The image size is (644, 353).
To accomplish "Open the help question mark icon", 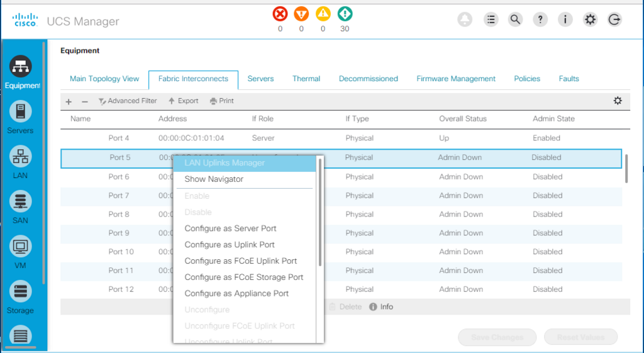I will point(540,20).
